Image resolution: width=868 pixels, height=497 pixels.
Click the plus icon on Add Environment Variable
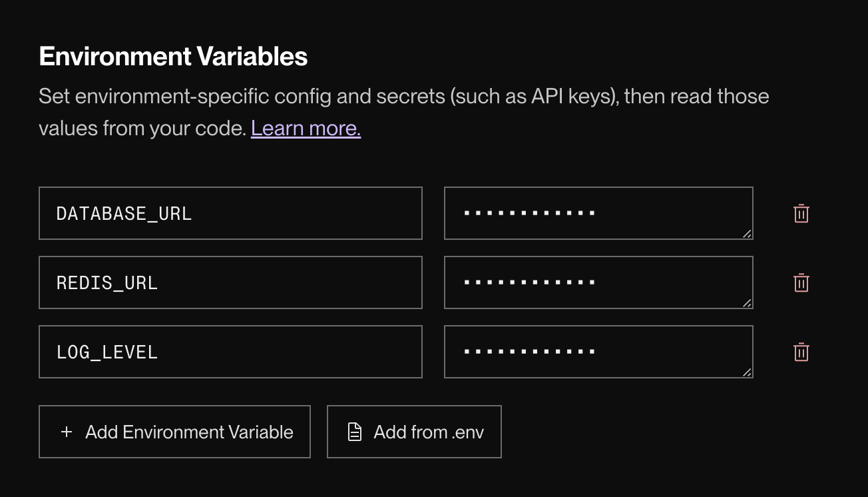pyautogui.click(x=66, y=432)
